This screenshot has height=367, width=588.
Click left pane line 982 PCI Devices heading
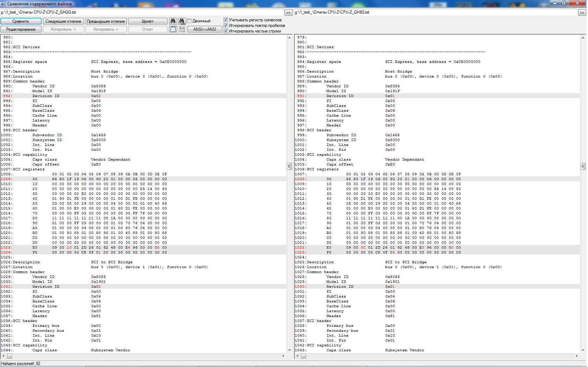coord(26,47)
